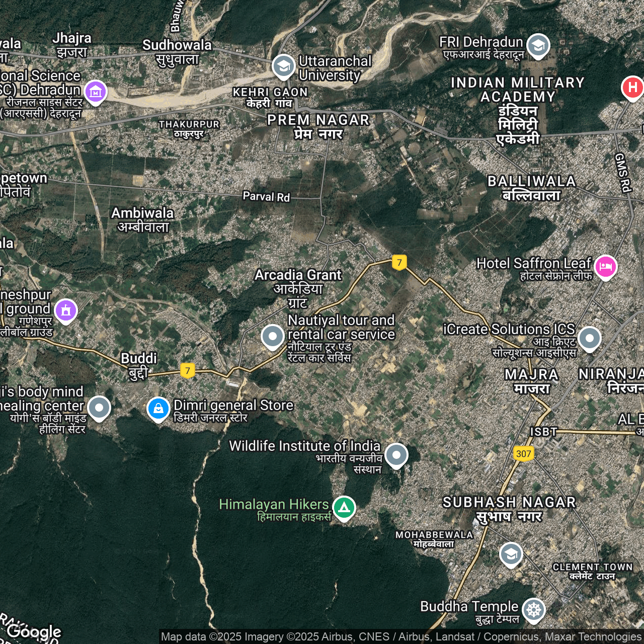
Task: Open the Wildlife Institute of India pin
Action: point(396,455)
